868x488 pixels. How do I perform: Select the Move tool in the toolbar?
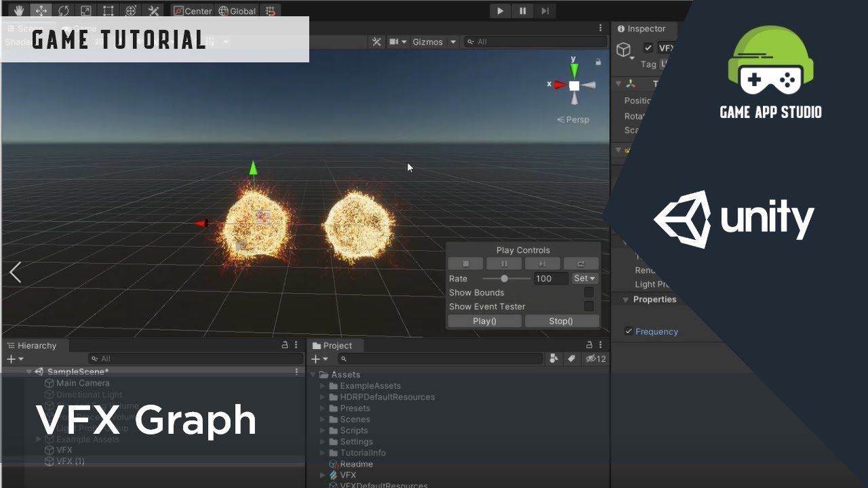pos(41,11)
